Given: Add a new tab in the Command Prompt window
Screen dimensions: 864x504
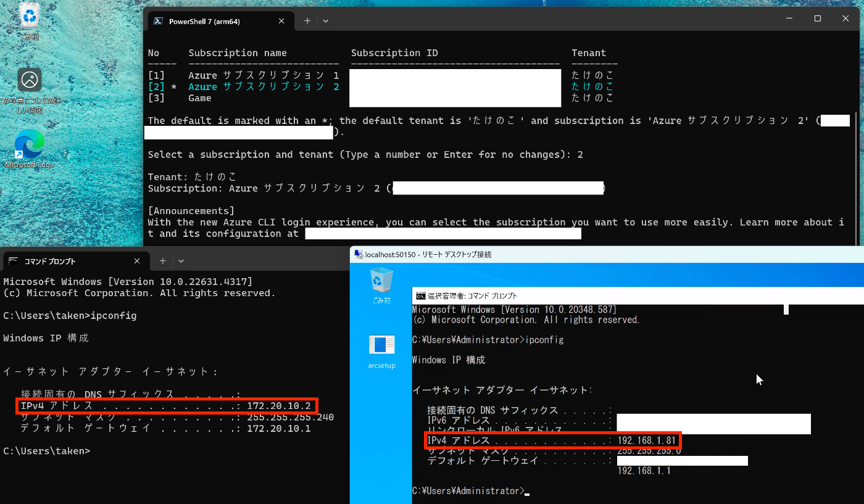Looking at the screenshot, I should click(162, 261).
